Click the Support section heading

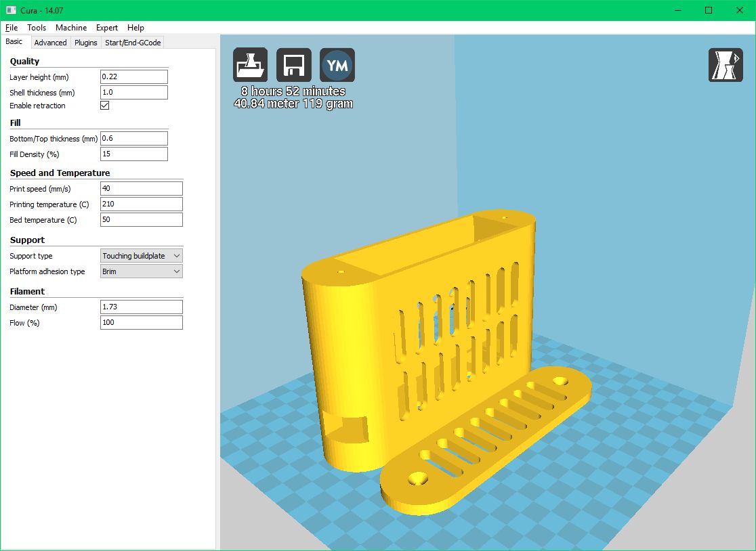point(27,240)
